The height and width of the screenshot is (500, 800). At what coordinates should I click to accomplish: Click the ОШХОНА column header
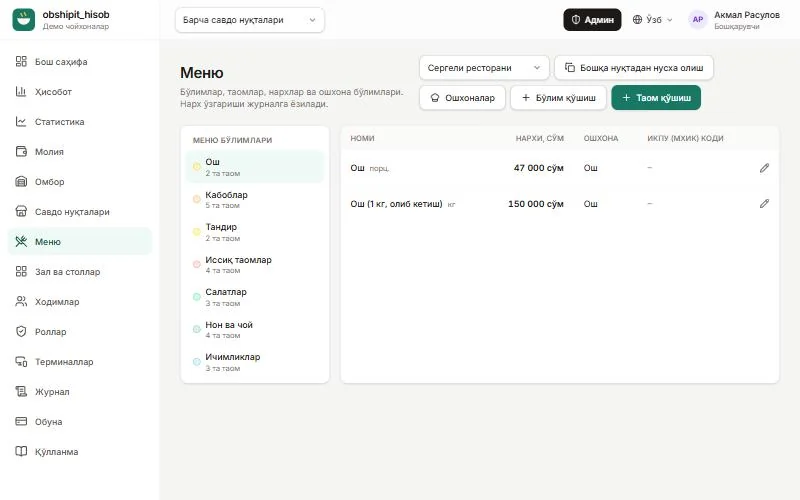coord(601,138)
